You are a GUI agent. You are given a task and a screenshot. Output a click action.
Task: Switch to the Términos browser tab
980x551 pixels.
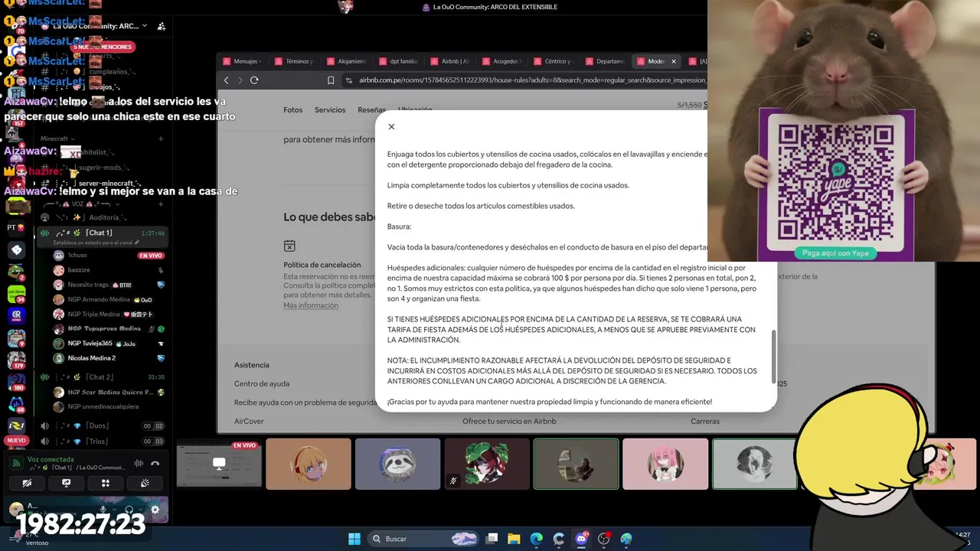pos(294,61)
